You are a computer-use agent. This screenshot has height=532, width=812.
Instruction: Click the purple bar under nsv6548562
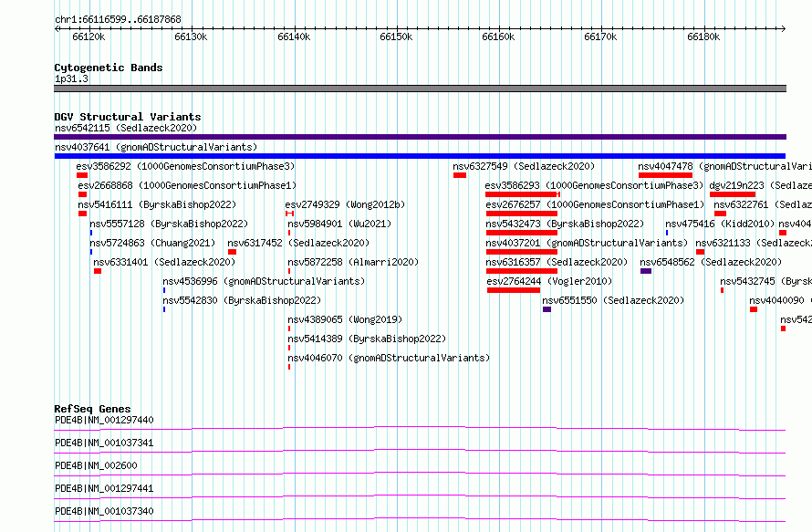click(x=646, y=271)
